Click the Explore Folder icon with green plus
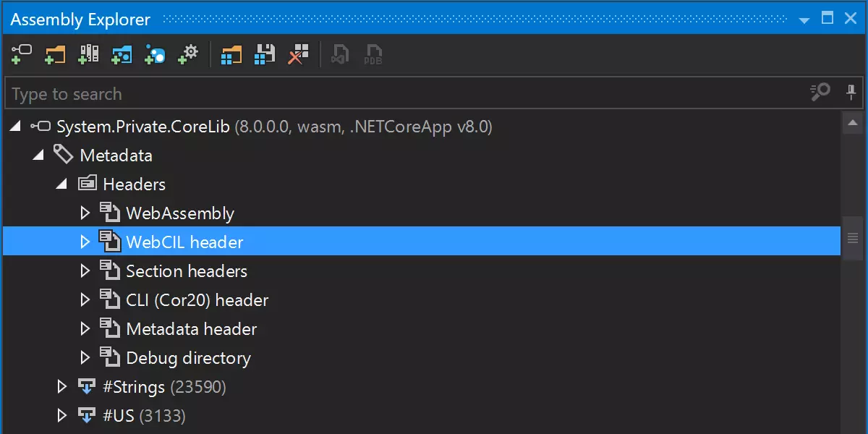Viewport: 868px width, 434px height. [x=55, y=54]
